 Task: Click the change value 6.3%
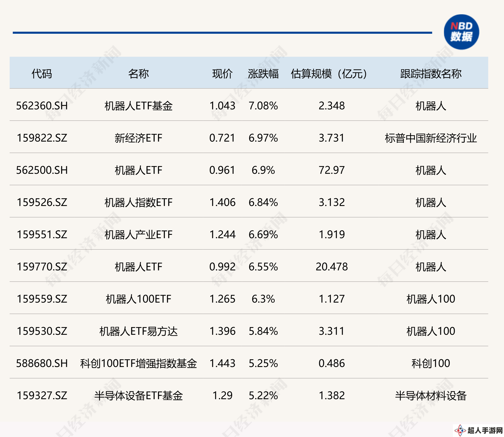tap(263, 299)
